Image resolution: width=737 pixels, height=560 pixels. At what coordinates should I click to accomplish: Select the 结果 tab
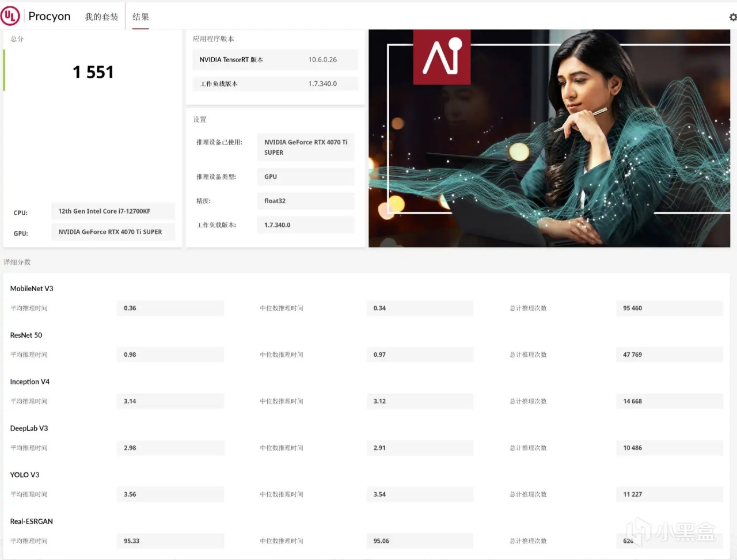pyautogui.click(x=140, y=17)
